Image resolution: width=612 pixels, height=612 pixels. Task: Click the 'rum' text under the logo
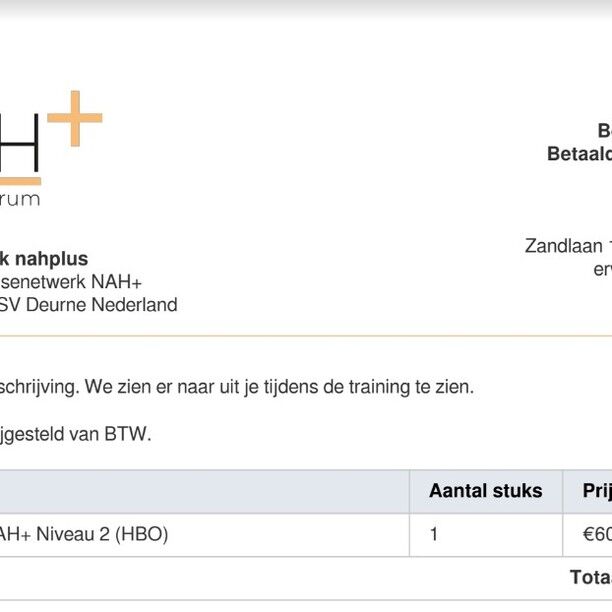click(20, 199)
